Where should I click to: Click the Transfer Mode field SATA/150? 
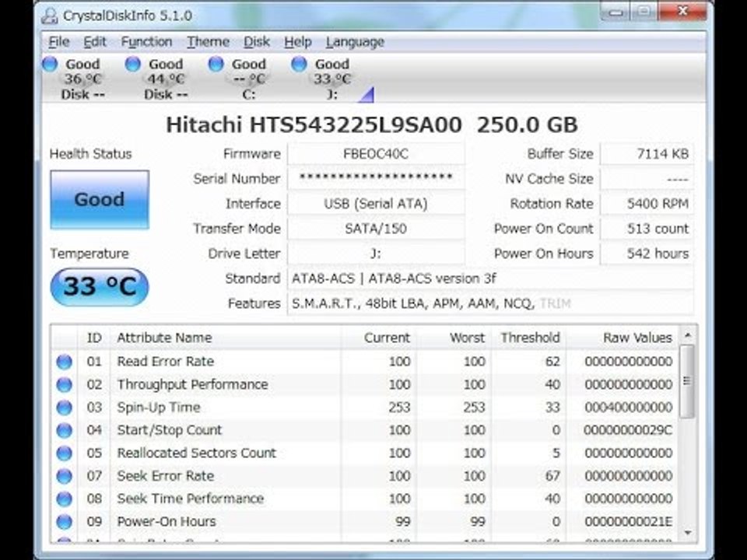coord(376,229)
